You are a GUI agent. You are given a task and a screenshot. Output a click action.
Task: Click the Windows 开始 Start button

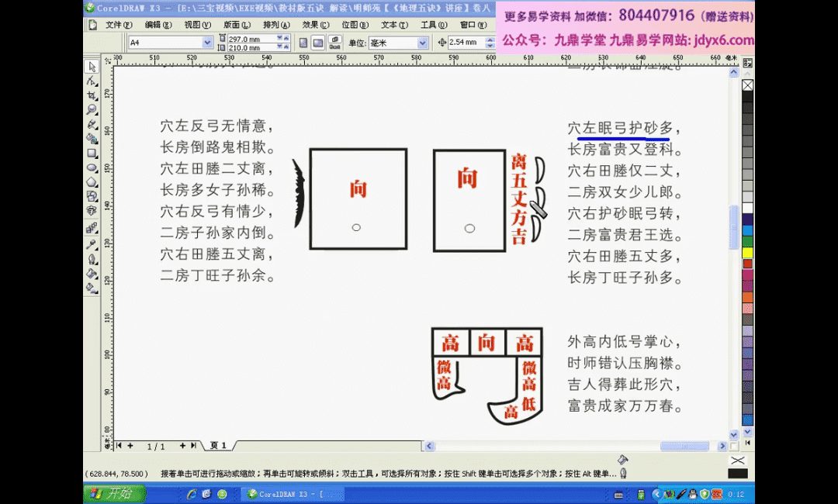[x=109, y=493]
